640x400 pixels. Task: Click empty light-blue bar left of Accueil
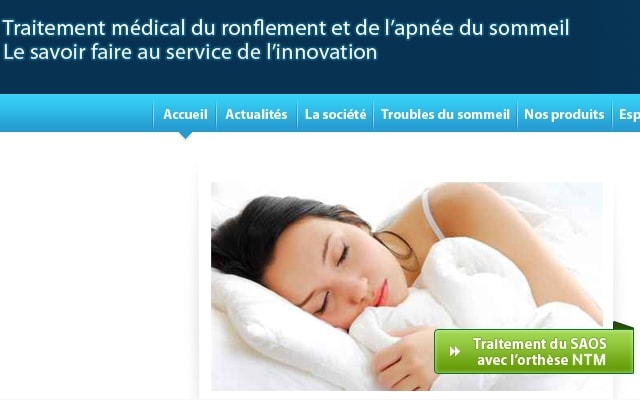tap(76, 113)
